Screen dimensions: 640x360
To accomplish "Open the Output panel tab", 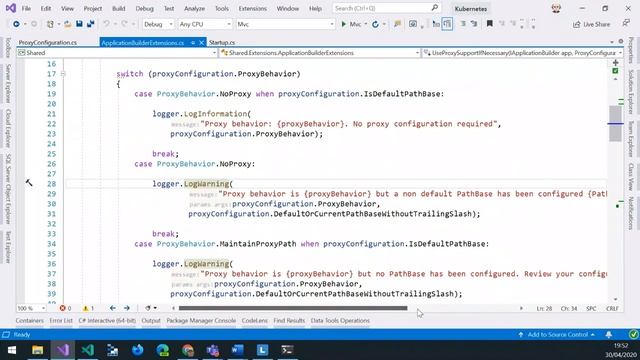I will tap(151, 321).
